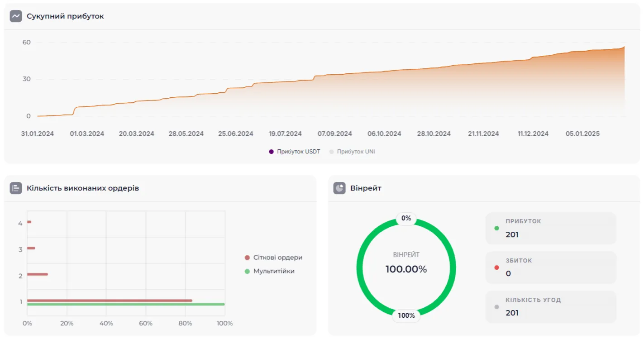644x339 pixels.
Task: Click the Вінрейт pie chart icon
Action: coord(339,188)
